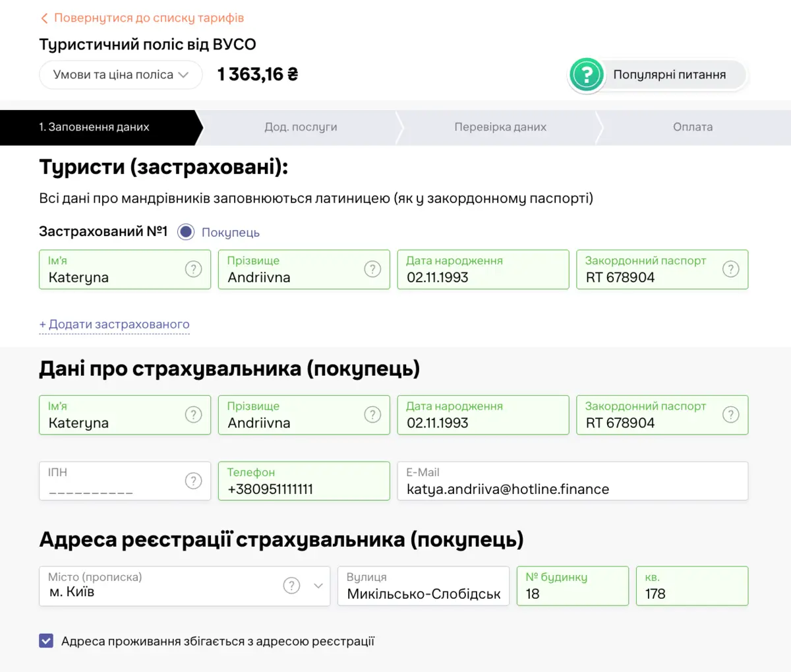Edit buyer Дата народження field

point(483,415)
